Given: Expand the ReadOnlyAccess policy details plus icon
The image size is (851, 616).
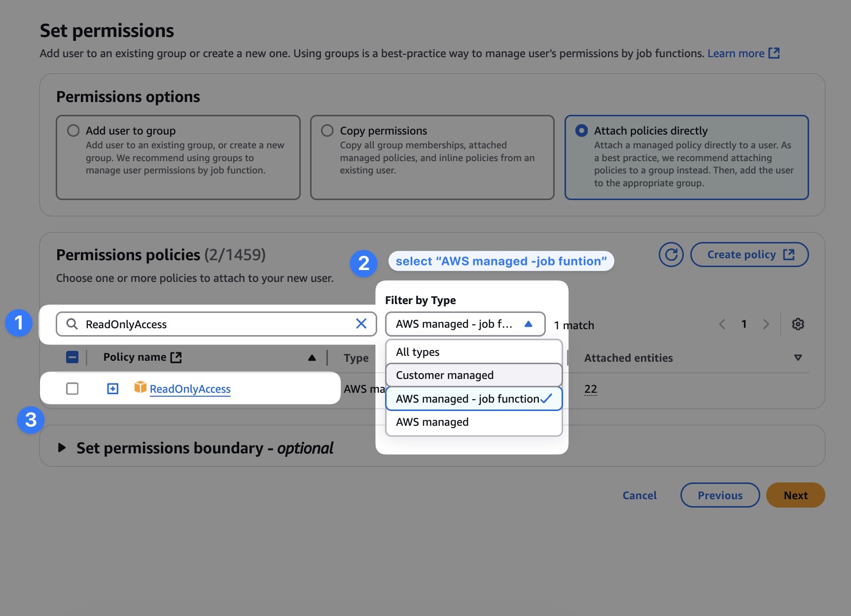Looking at the screenshot, I should click(113, 389).
